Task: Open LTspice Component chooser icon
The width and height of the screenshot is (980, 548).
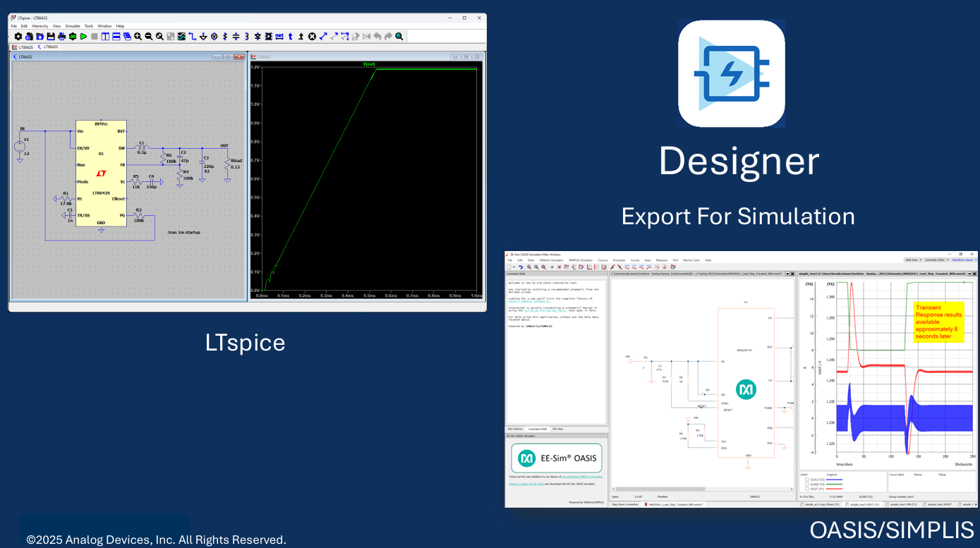Action: [x=268, y=36]
